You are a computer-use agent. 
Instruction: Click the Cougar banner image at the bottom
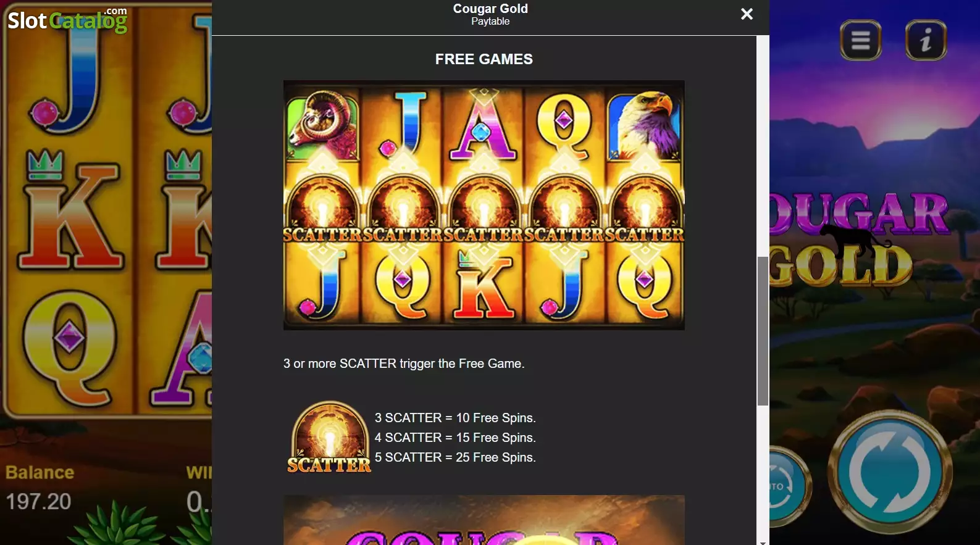coord(484,520)
